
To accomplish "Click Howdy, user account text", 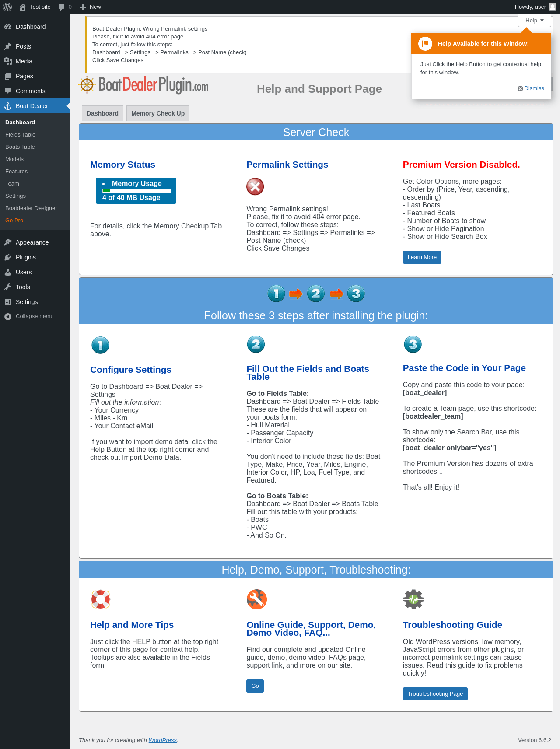I will [530, 7].
